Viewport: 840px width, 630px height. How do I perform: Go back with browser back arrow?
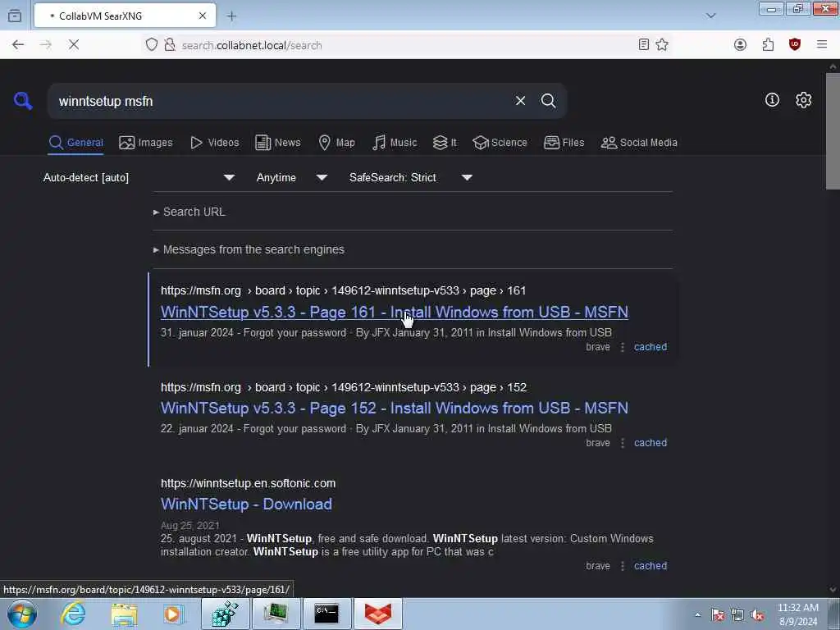coord(18,45)
